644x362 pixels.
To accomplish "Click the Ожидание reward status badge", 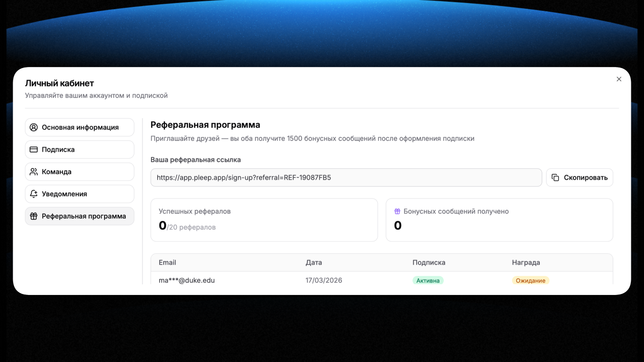I will 530,281.
